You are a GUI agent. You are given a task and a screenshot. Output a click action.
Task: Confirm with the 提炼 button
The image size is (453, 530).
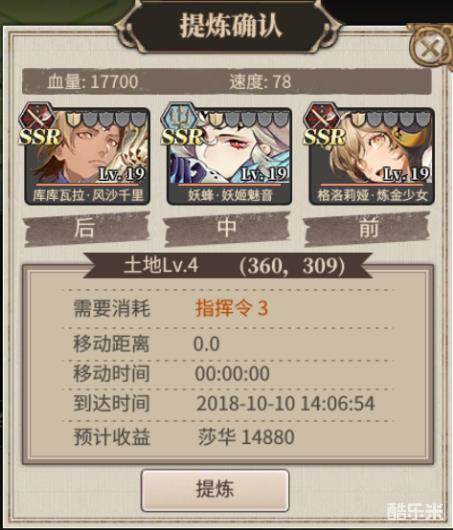pos(215,490)
